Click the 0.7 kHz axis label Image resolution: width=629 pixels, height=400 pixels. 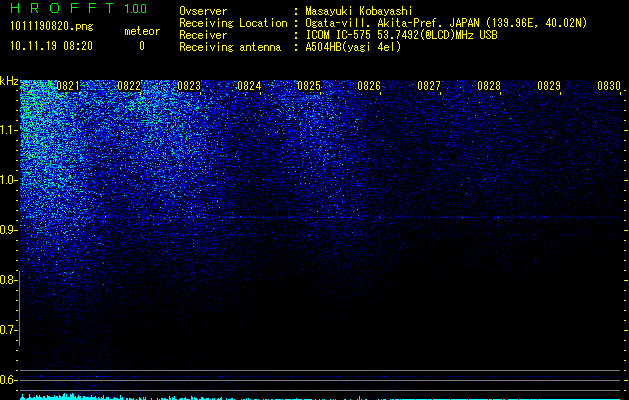(7, 330)
